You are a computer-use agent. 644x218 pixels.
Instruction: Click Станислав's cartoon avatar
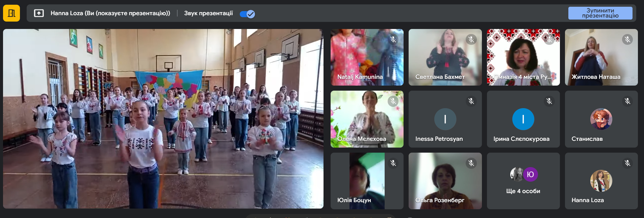coord(601,119)
